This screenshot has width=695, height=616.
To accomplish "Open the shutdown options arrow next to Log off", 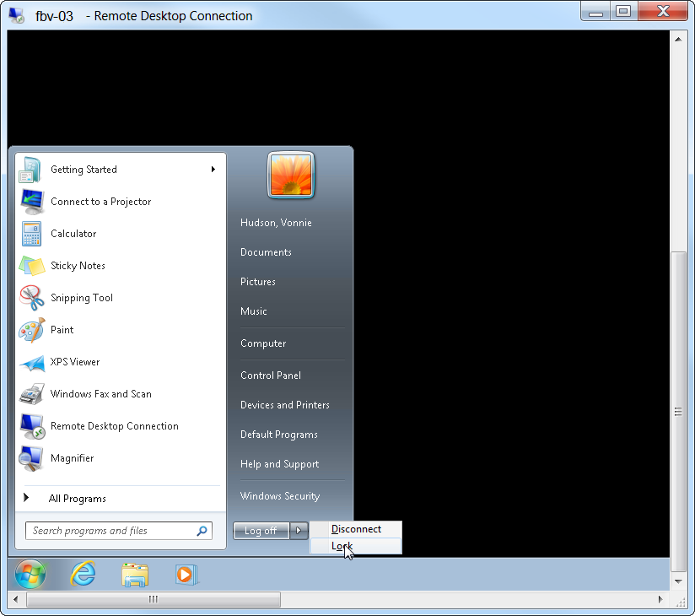I will 299,531.
